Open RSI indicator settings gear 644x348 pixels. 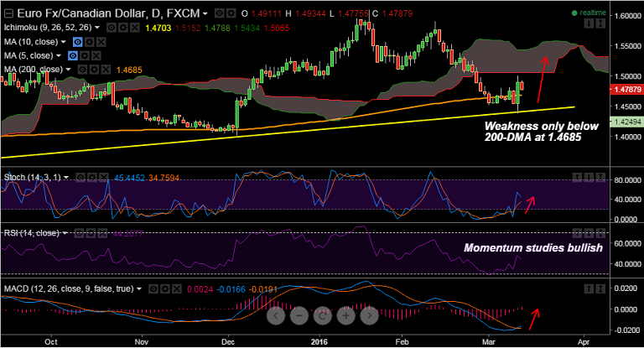(x=91, y=233)
